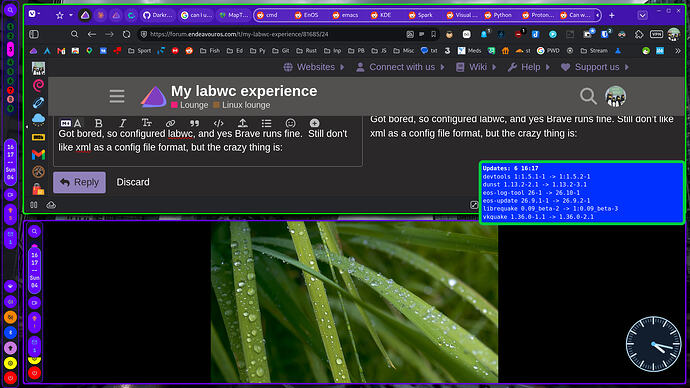Open the Git bookmarks folder
This screenshot has width=690, height=388.
click(280, 51)
